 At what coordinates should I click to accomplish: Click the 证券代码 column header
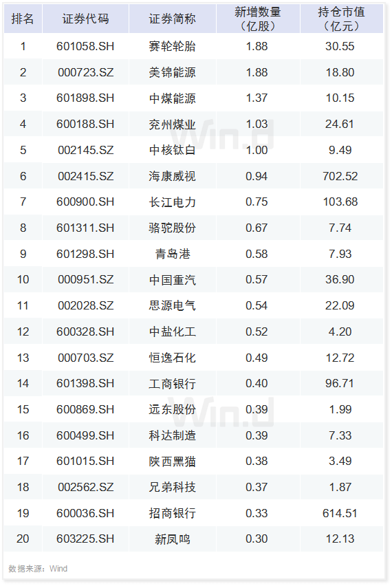[x=85, y=19]
